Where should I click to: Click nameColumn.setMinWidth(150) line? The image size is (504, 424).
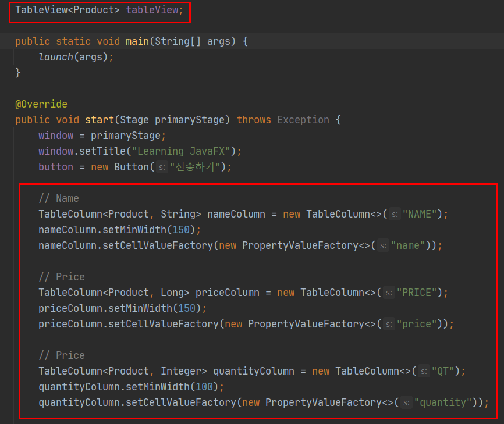[119, 230]
